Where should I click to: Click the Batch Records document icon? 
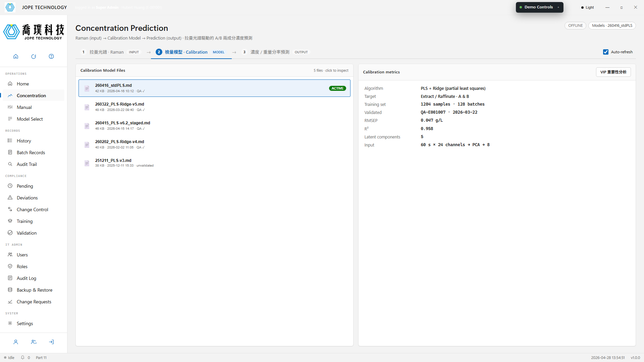point(10,153)
